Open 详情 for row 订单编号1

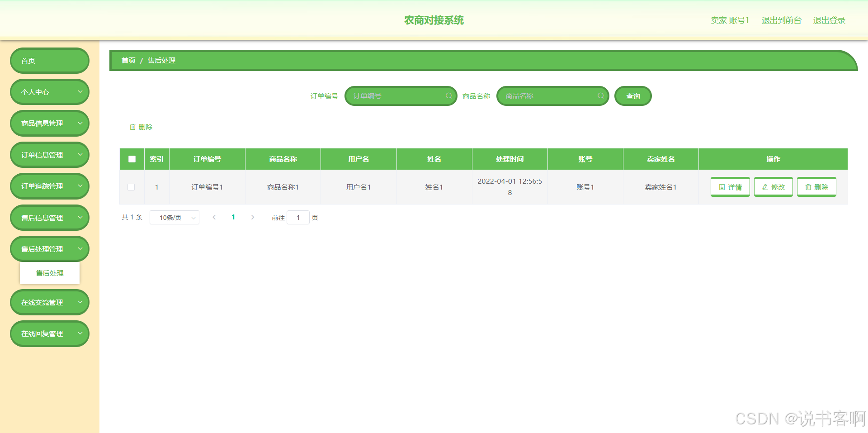pyautogui.click(x=730, y=187)
